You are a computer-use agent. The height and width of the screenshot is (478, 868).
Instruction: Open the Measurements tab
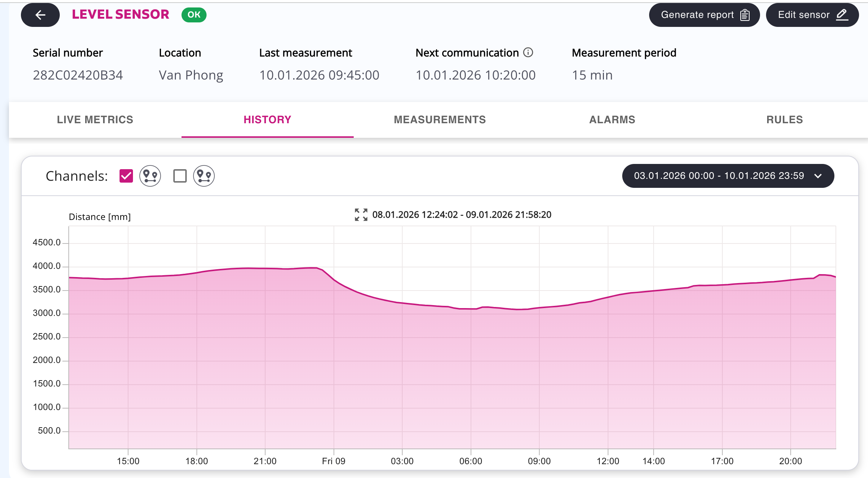pyautogui.click(x=440, y=119)
